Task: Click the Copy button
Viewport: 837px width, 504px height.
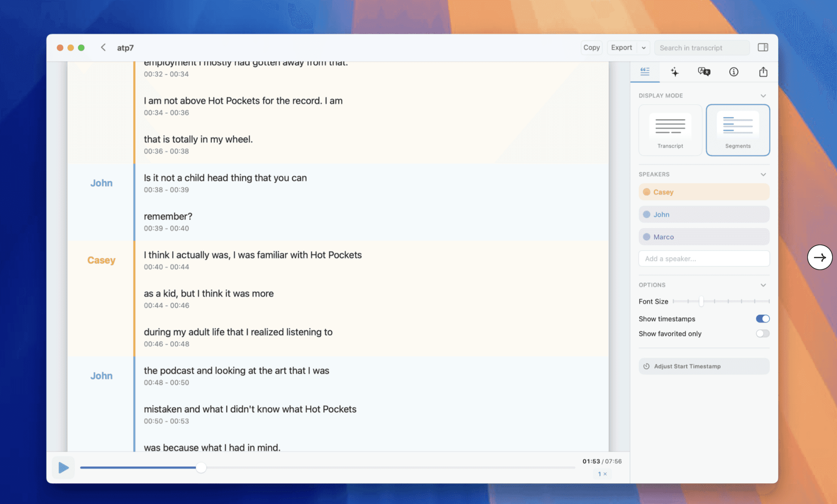Action: (591, 48)
